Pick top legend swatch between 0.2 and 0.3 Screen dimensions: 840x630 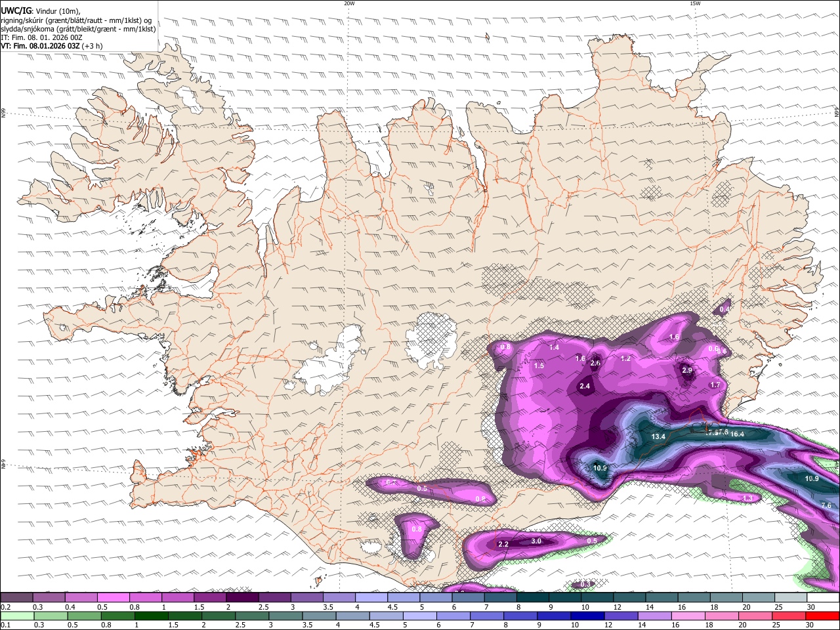pyautogui.click(x=17, y=598)
